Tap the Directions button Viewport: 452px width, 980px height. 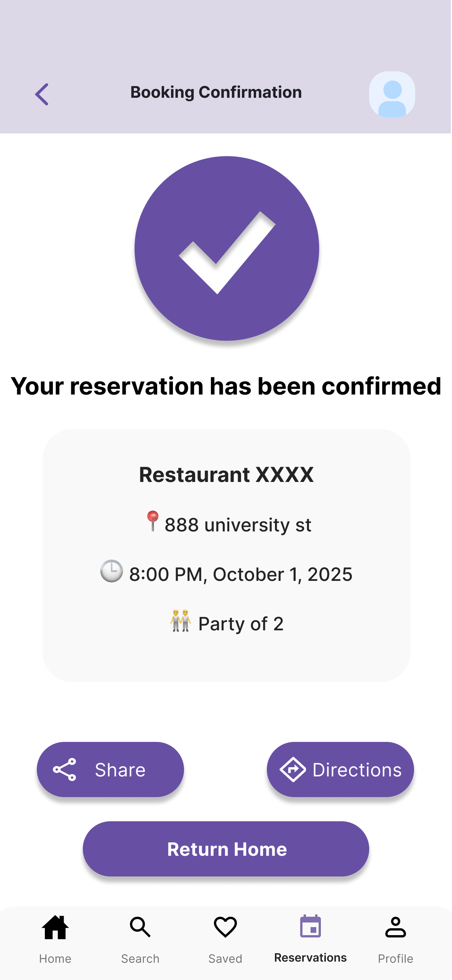[340, 770]
